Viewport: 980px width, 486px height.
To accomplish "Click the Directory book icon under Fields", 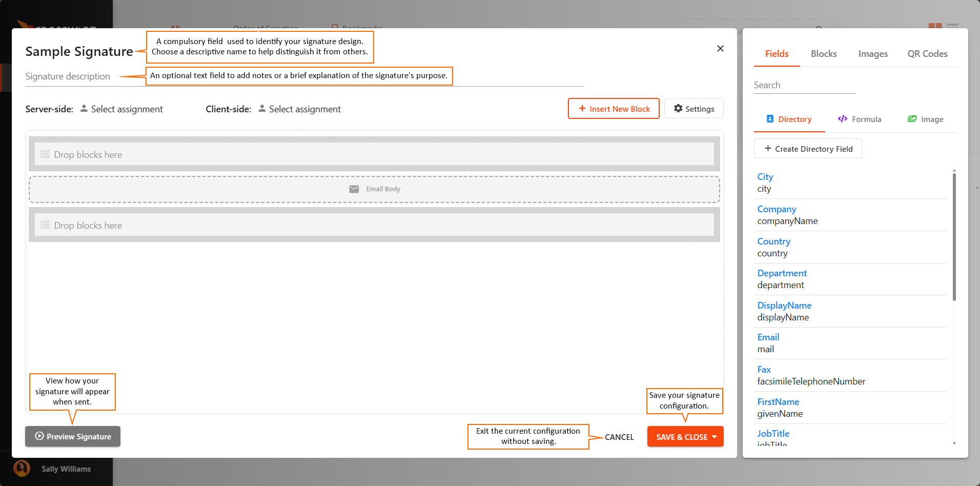I will 770,118.
